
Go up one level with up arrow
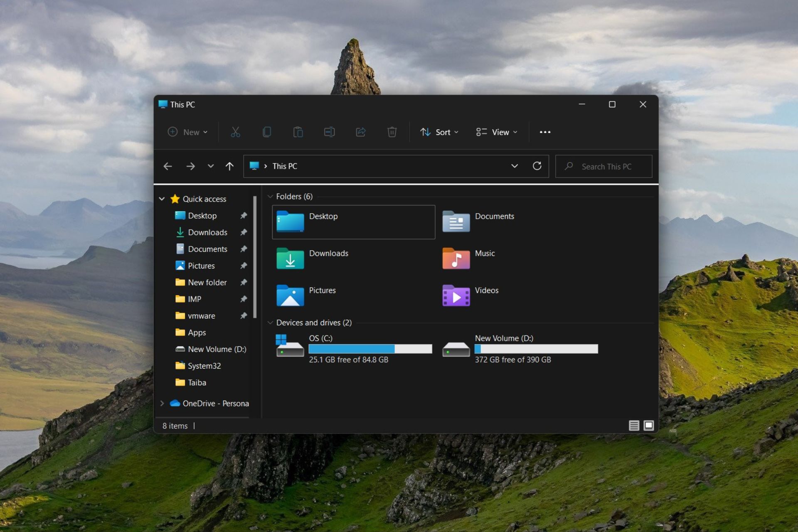pos(229,166)
